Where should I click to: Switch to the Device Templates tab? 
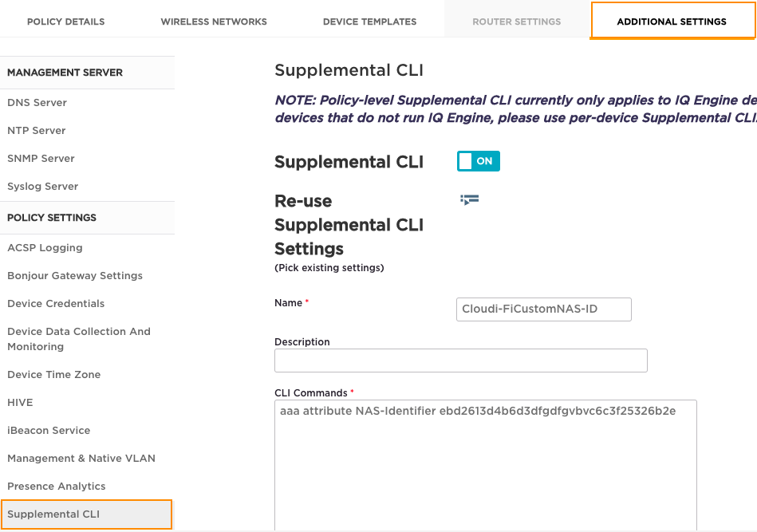369,22
